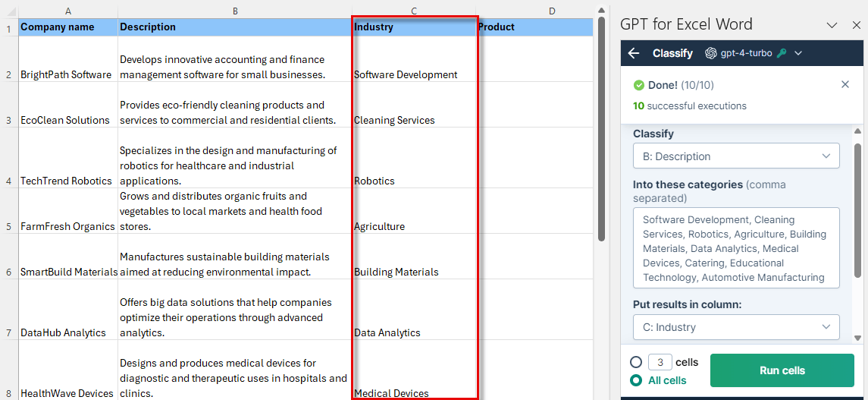Click the cell count field showing 3
The image size is (868, 400).
(x=660, y=362)
